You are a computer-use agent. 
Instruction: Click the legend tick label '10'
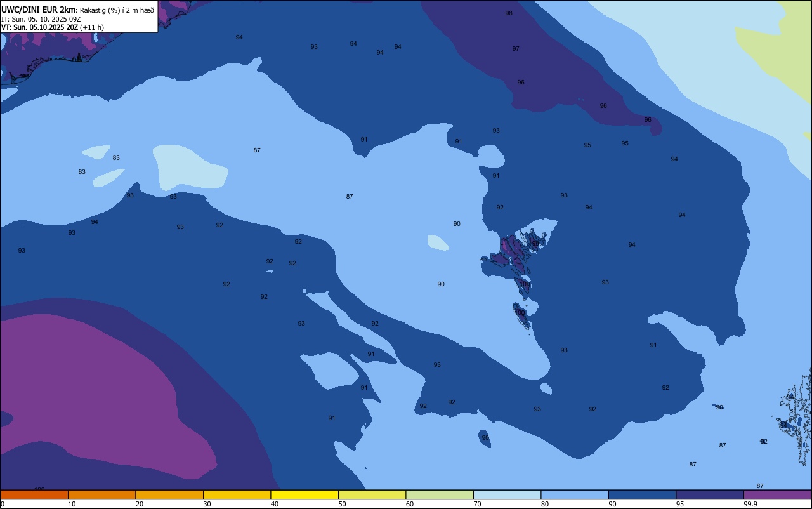point(72,504)
